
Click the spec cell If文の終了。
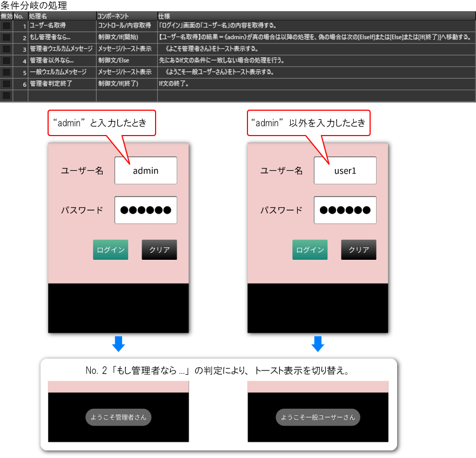(x=317, y=84)
